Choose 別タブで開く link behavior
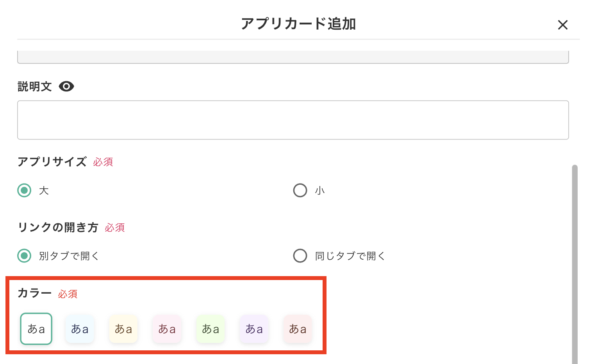Viewport: 596px width, 364px height. coord(24,256)
